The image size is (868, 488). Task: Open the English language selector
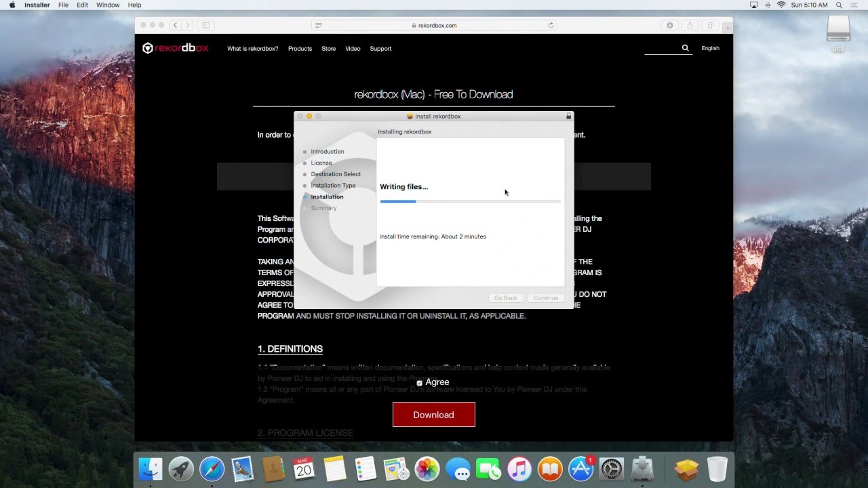[710, 48]
